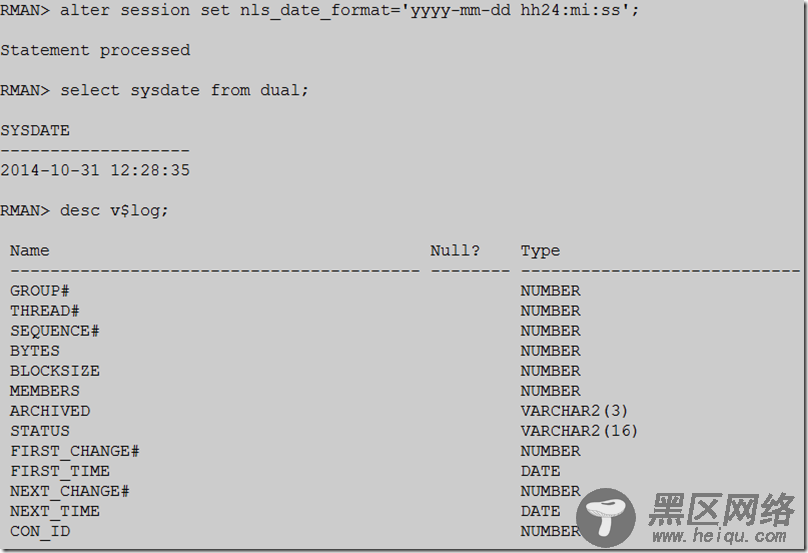The height and width of the screenshot is (553, 808).
Task: Click the mushroom watermark logo icon
Action: point(605,517)
